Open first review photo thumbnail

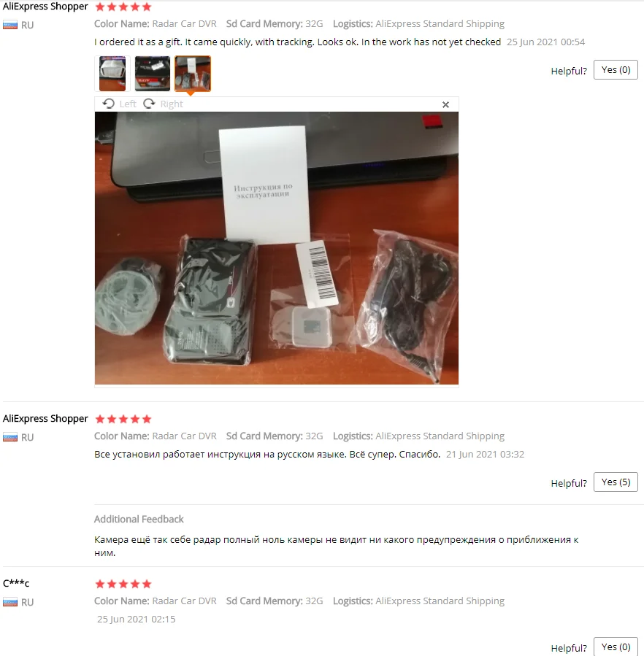coord(112,74)
